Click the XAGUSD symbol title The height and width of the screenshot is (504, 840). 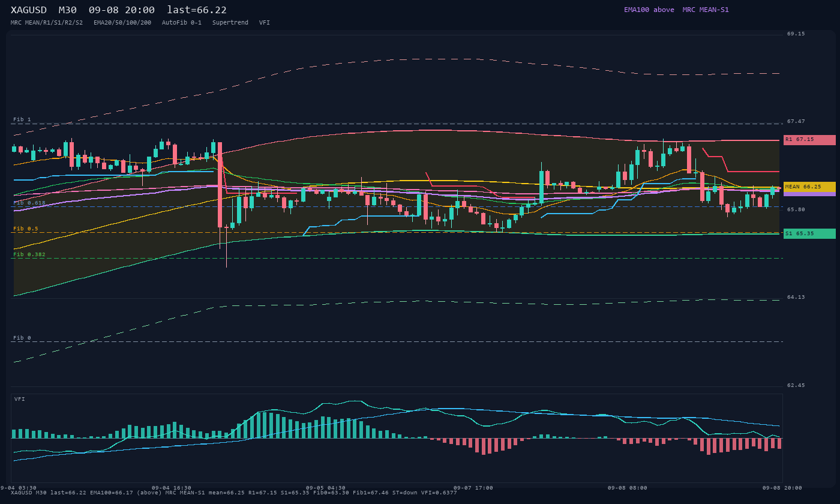(x=29, y=10)
